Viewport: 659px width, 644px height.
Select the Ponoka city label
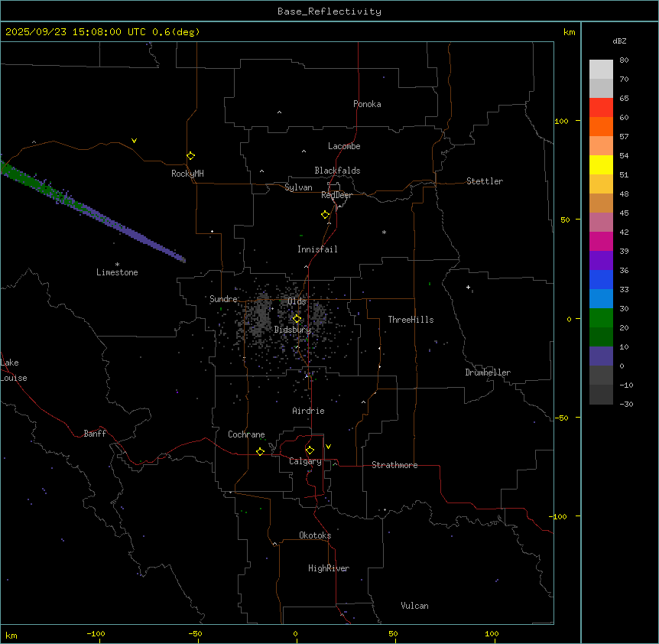(x=367, y=104)
